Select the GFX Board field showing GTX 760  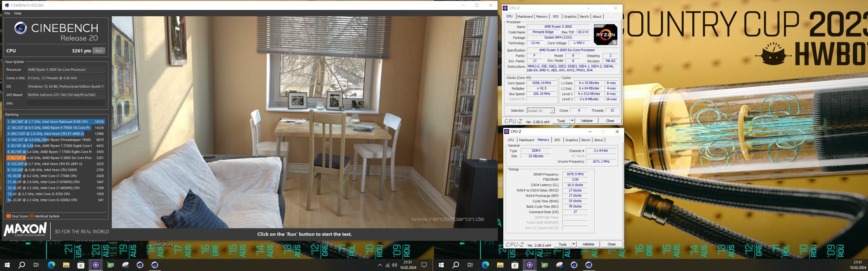[x=66, y=95]
